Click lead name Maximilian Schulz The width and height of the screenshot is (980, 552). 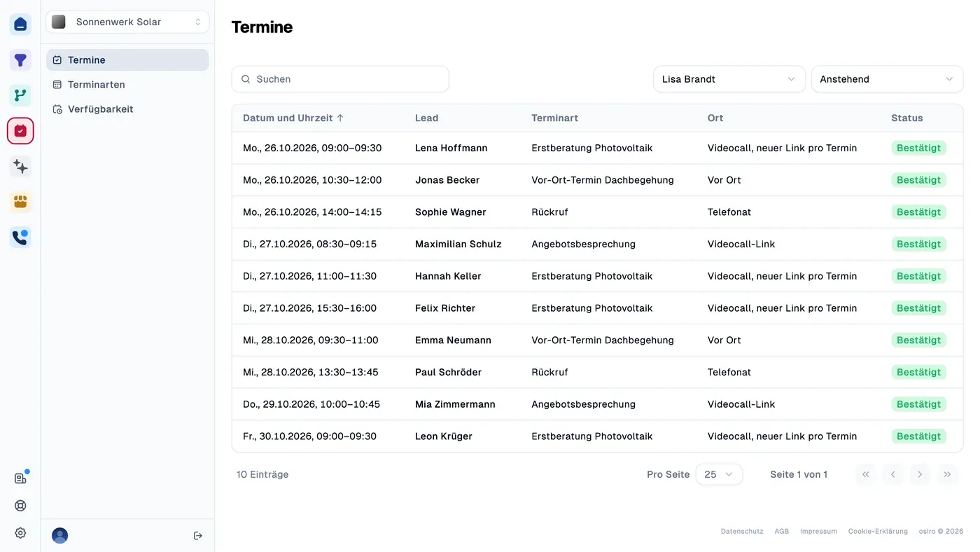(x=458, y=244)
